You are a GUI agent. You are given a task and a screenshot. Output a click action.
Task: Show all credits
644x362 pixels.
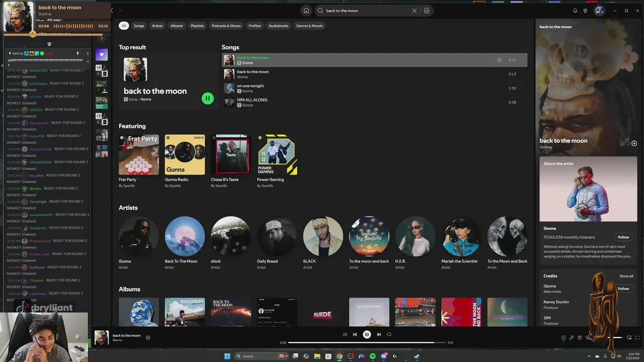[626, 276]
